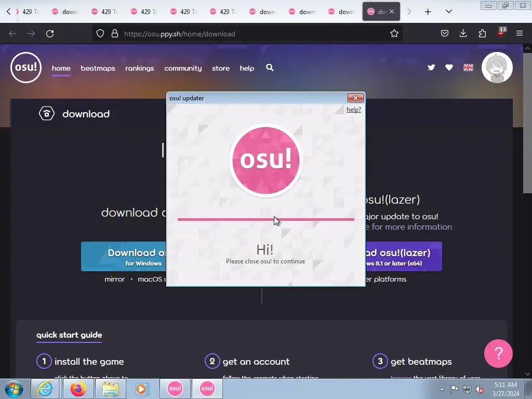This screenshot has width=532, height=399.
Task: Click the download page hexagon icon
Action: coord(46,114)
